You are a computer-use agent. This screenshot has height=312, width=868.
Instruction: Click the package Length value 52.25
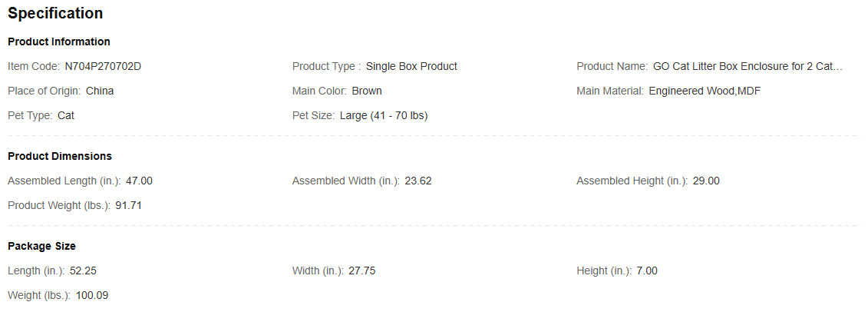click(x=83, y=271)
